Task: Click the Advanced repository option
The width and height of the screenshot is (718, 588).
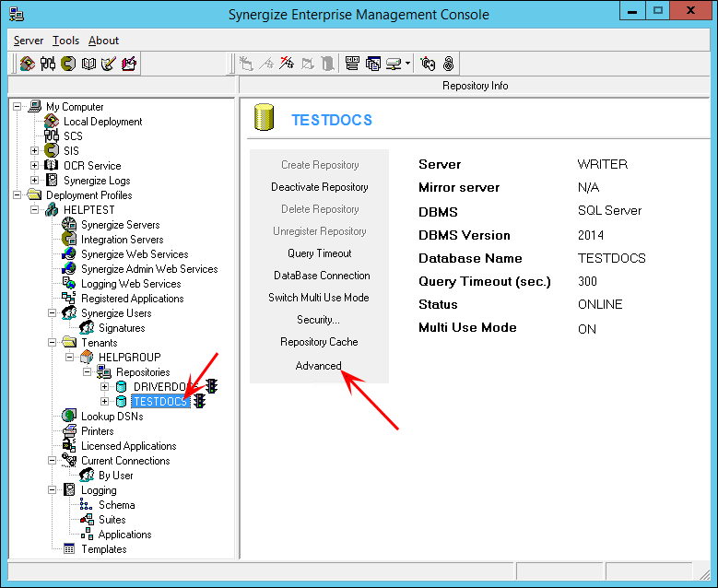Action: point(319,366)
